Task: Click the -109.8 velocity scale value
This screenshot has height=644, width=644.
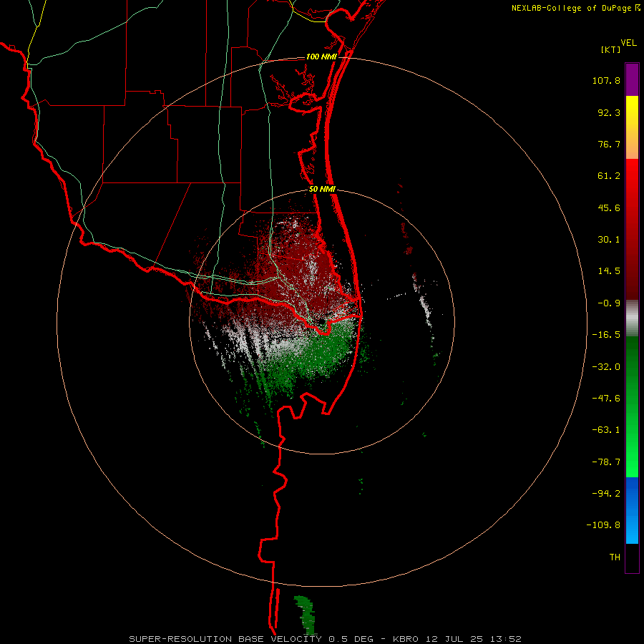Action: [x=603, y=525]
